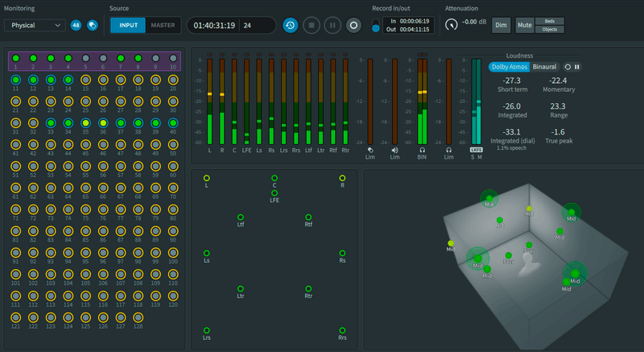Click object 15 indicator

(x=85, y=80)
